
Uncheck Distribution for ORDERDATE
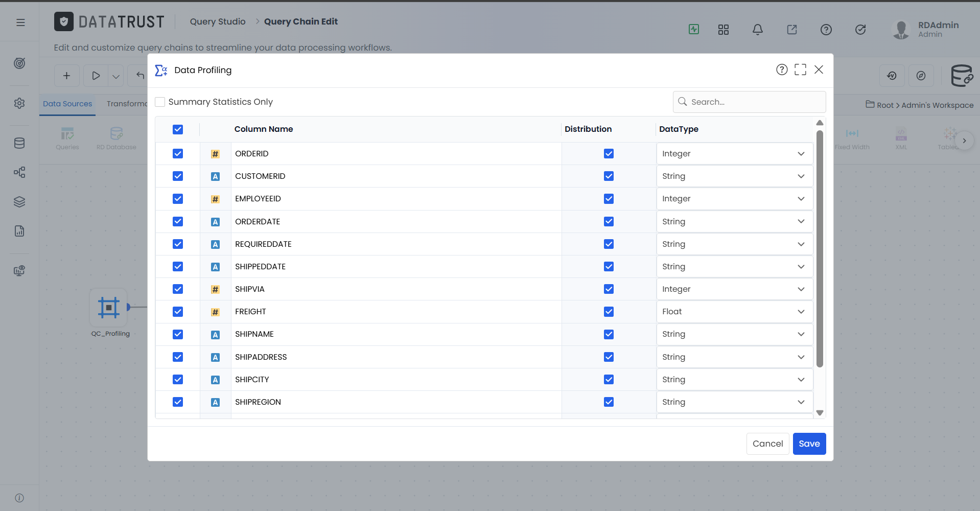(609, 221)
